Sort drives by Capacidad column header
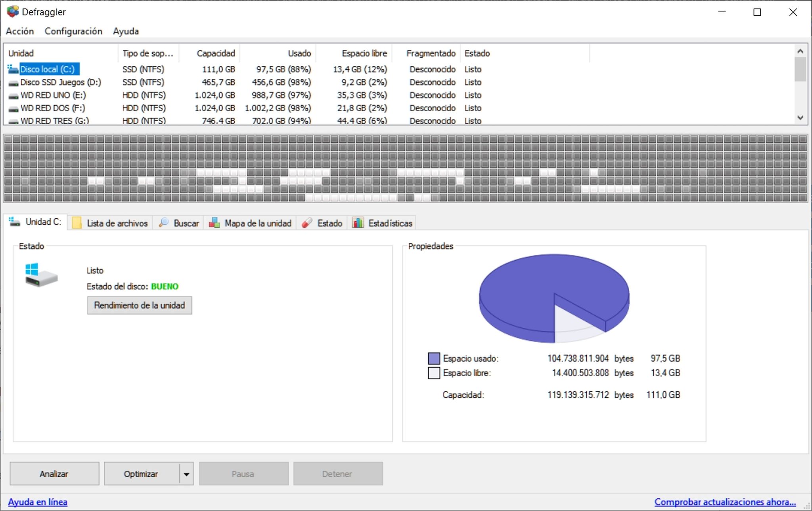 (216, 53)
